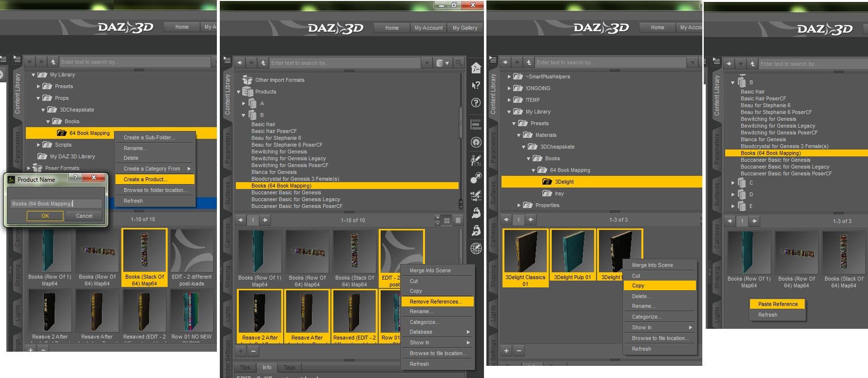Choose Merge Into Scene in third panel's menu

[660, 265]
